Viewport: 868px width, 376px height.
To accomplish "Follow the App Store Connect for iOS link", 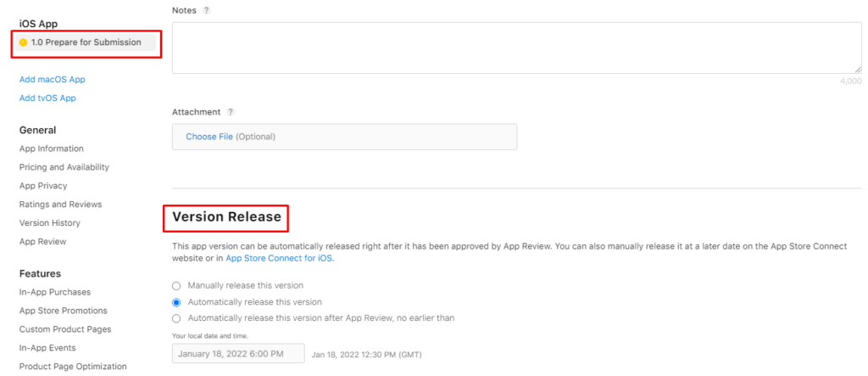I will [x=280, y=258].
